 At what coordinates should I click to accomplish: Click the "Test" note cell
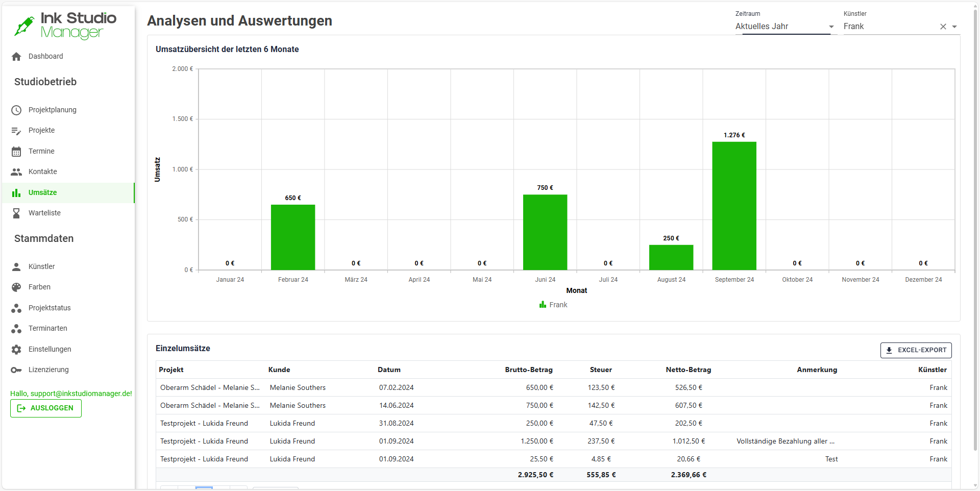[x=831, y=459]
